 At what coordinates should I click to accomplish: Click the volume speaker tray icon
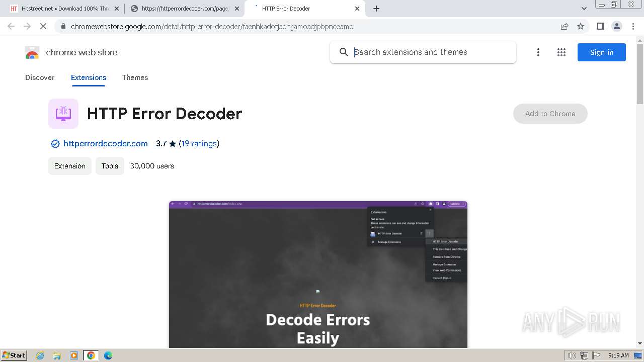pos(572,355)
